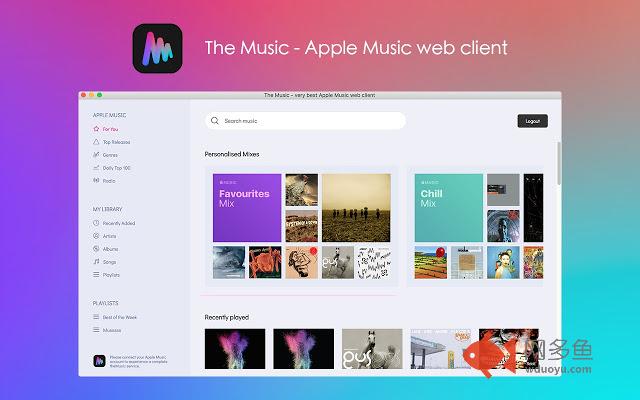Open the Best of the Week playlist
Image resolution: width=640 pixels, height=400 pixels.
pyautogui.click(x=115, y=317)
